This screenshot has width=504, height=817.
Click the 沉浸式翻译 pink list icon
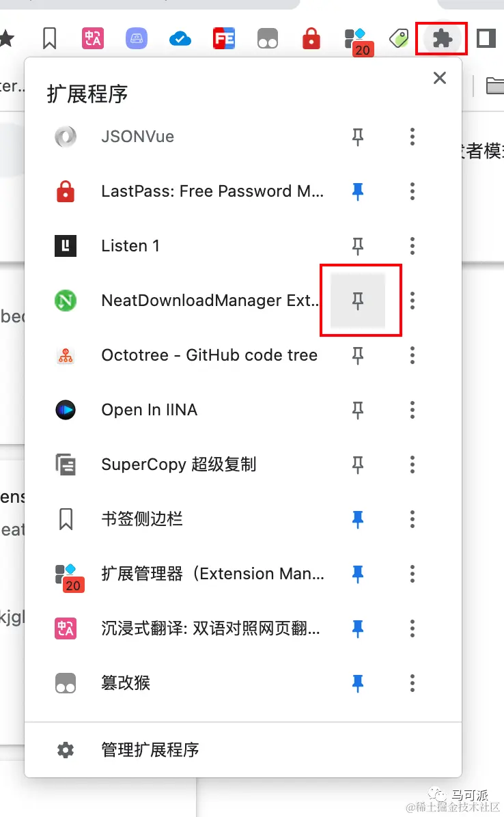(66, 628)
